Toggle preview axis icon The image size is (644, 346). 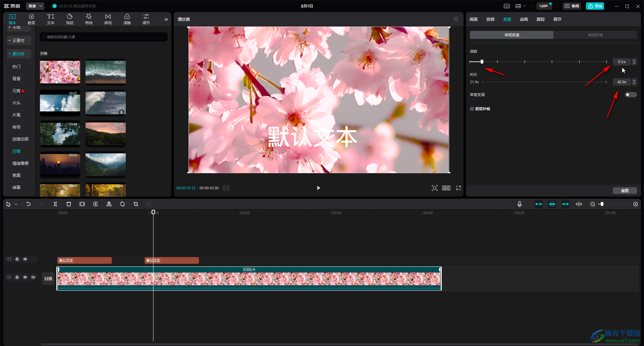click(x=579, y=204)
